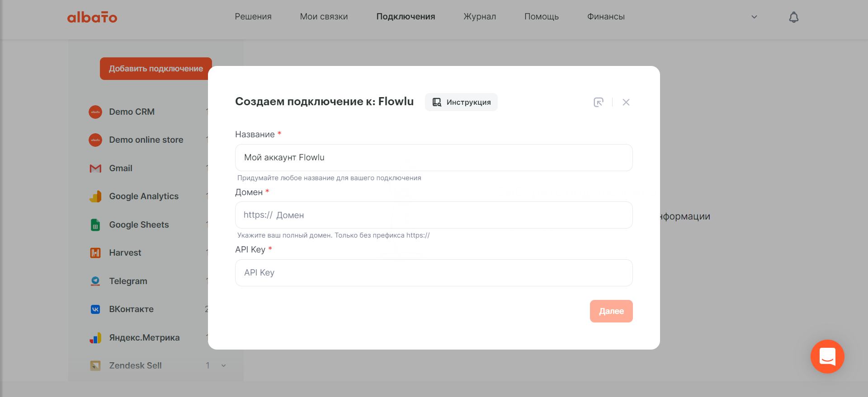Viewport: 868px width, 397px height.
Task: Close the Flowlu connection dialog
Action: [626, 102]
